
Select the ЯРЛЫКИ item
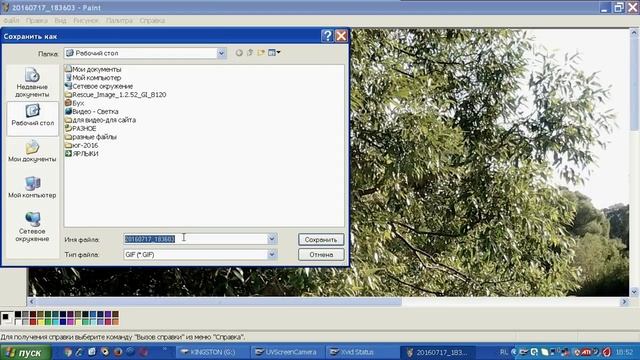click(82, 153)
